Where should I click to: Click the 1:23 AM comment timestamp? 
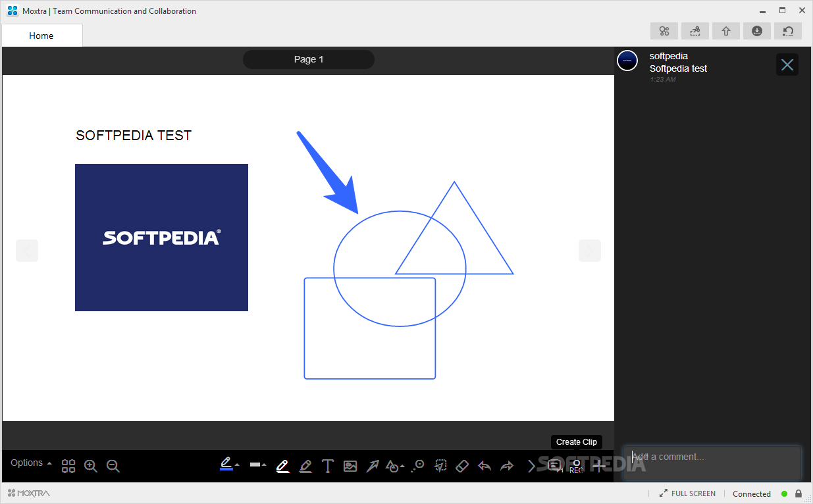pos(663,80)
